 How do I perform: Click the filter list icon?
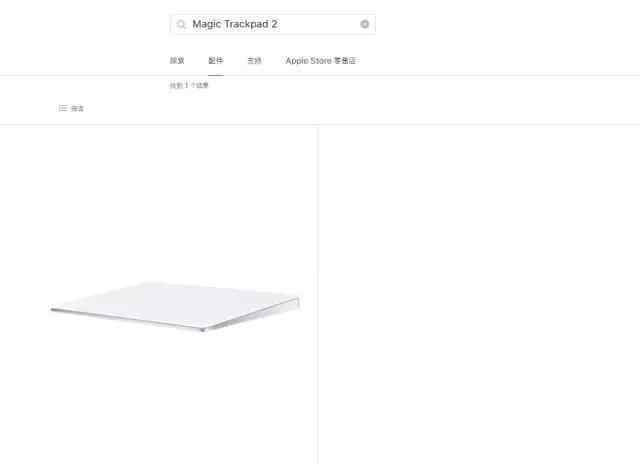pyautogui.click(x=62, y=108)
